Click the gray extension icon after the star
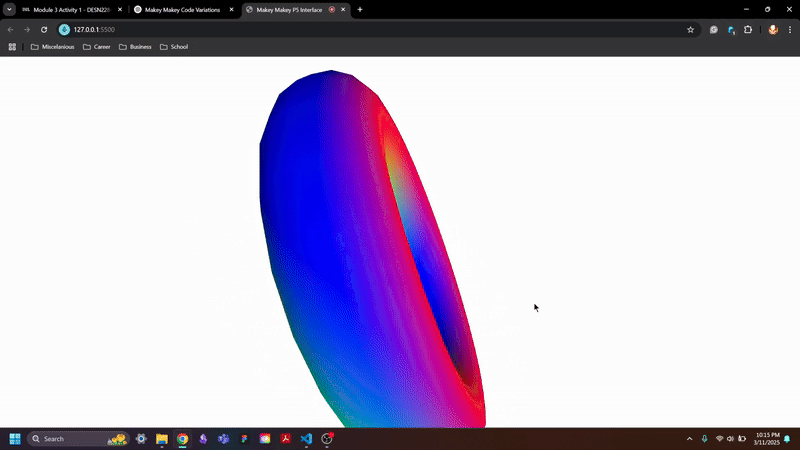Viewport: 800px width, 450px height. (714, 30)
